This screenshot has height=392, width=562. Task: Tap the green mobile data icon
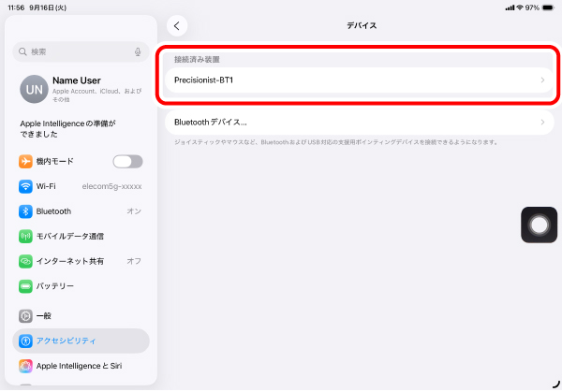click(25, 236)
